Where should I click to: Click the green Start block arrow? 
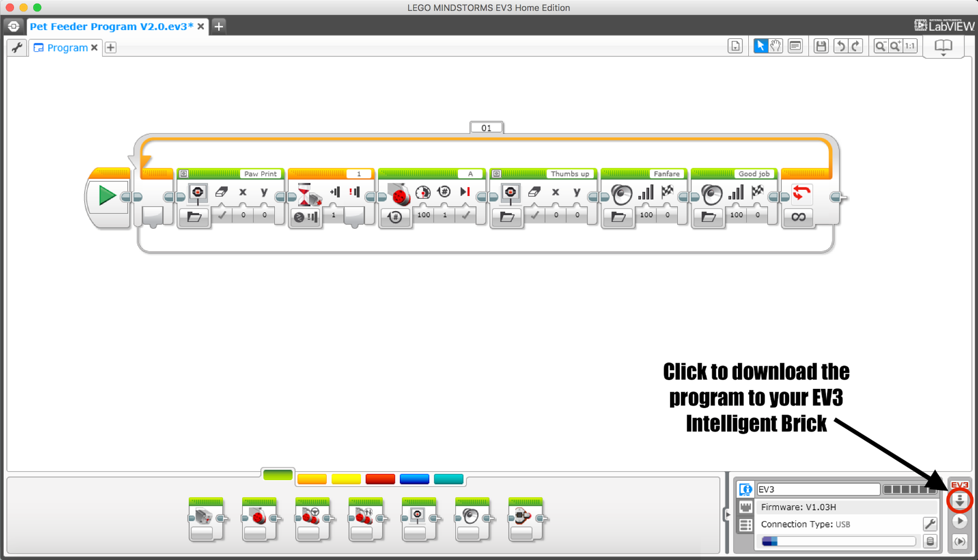pyautogui.click(x=107, y=196)
